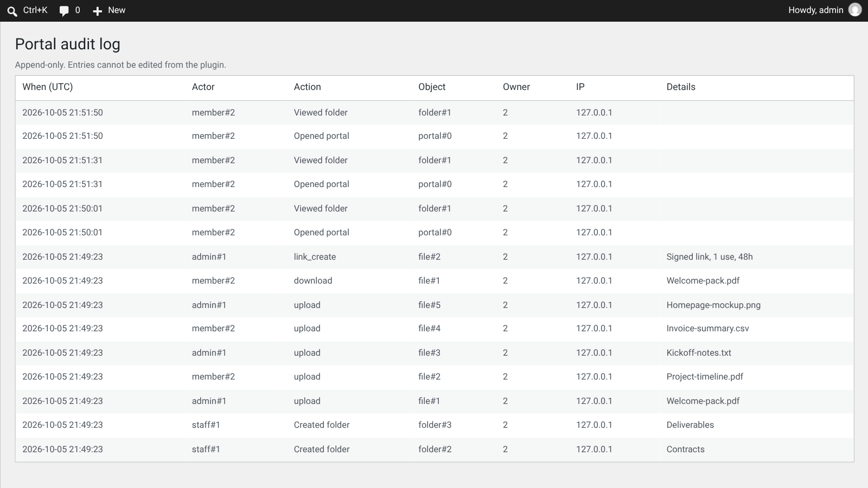Click the Portal audit log heading

(x=68, y=44)
